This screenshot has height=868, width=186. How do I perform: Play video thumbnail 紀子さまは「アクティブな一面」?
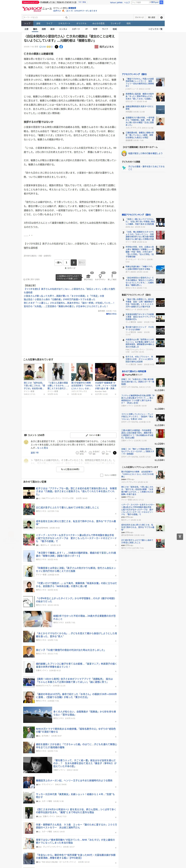[29, 493]
